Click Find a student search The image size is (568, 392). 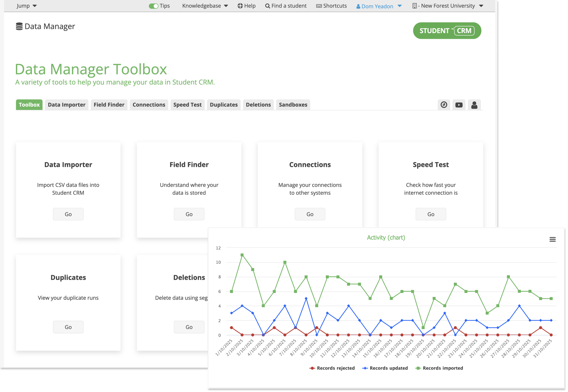point(286,6)
